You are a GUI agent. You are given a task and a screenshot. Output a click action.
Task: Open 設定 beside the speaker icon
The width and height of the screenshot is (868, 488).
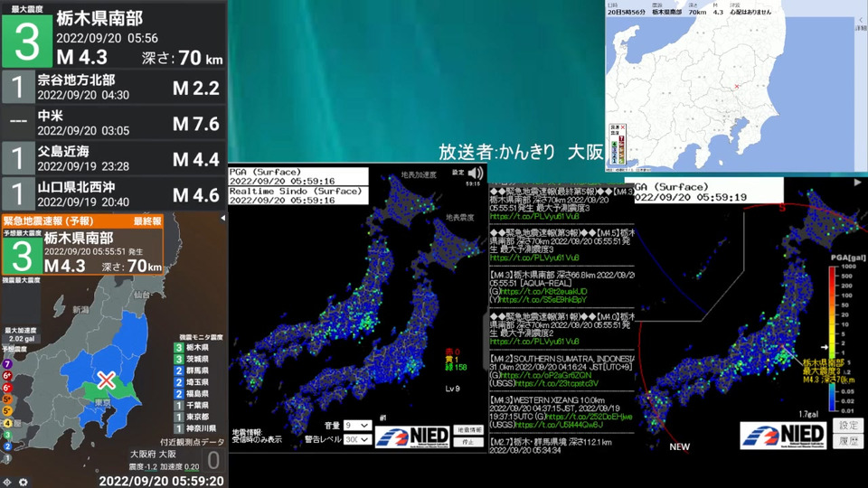(458, 173)
